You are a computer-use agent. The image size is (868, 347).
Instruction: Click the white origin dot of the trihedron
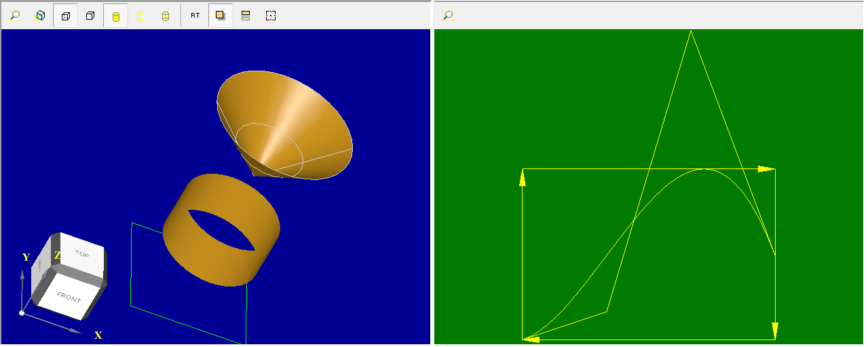click(x=22, y=312)
